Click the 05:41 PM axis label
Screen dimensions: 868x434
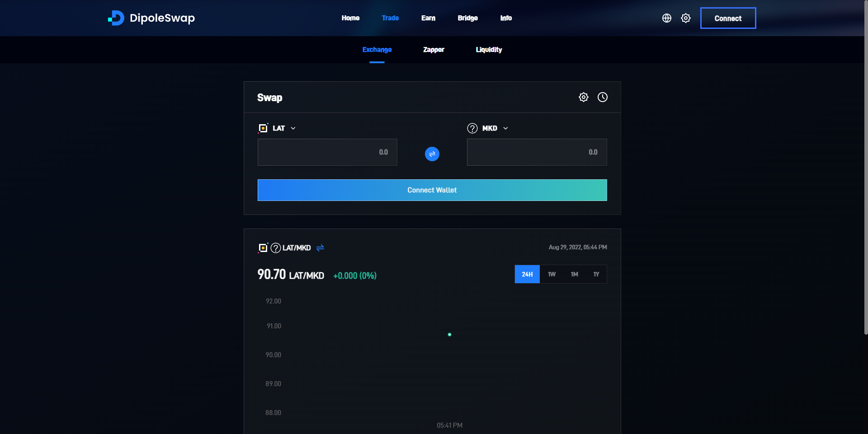click(x=449, y=425)
